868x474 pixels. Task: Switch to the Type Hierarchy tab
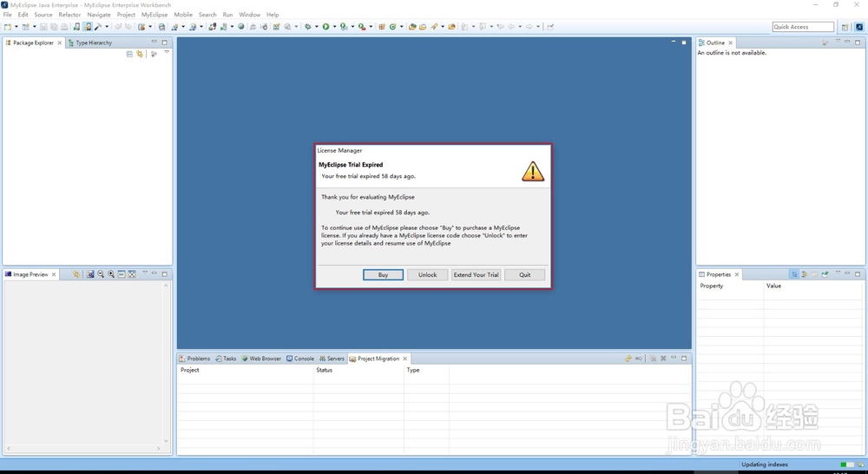(89, 43)
